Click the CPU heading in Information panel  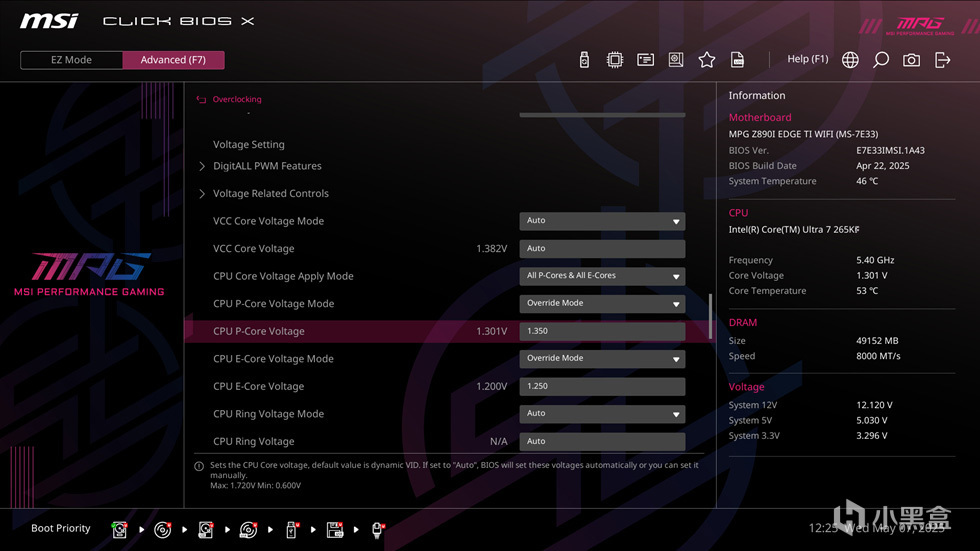click(738, 213)
